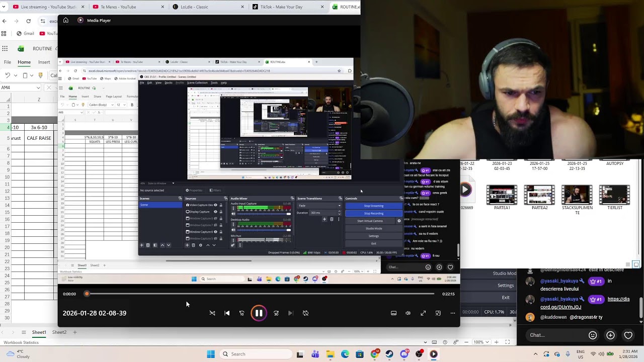Click Exit in OBS controls
The height and width of the screenshot is (362, 644).
[506, 297]
